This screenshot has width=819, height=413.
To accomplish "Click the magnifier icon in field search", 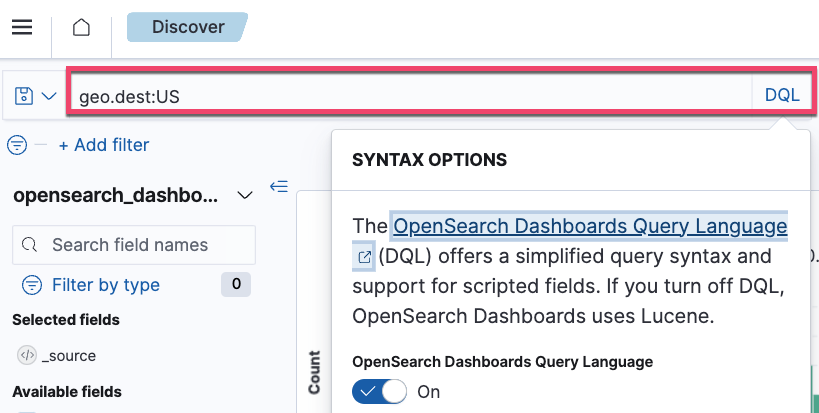I will [29, 245].
